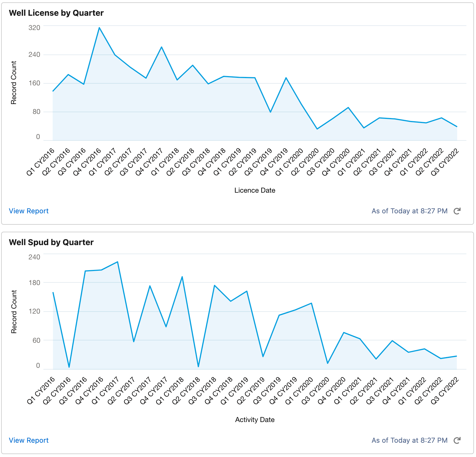The height and width of the screenshot is (457, 476).
Task: Click the Q1 CY2017 peak in Spud chart
Action: pos(117,262)
